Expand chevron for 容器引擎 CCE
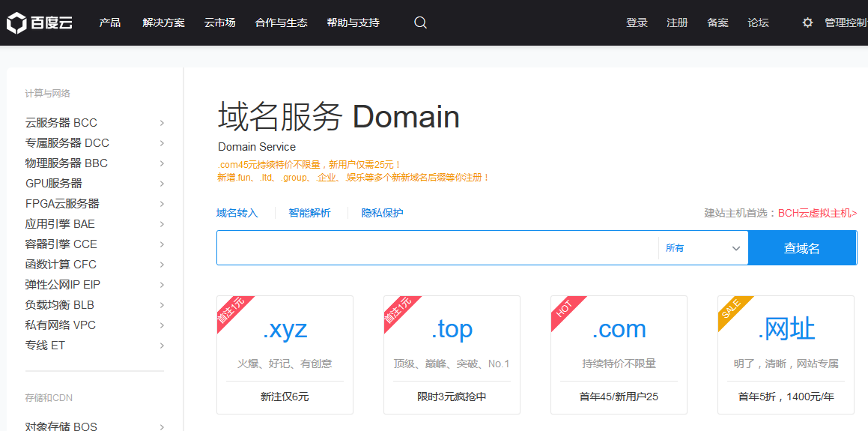 [x=162, y=244]
